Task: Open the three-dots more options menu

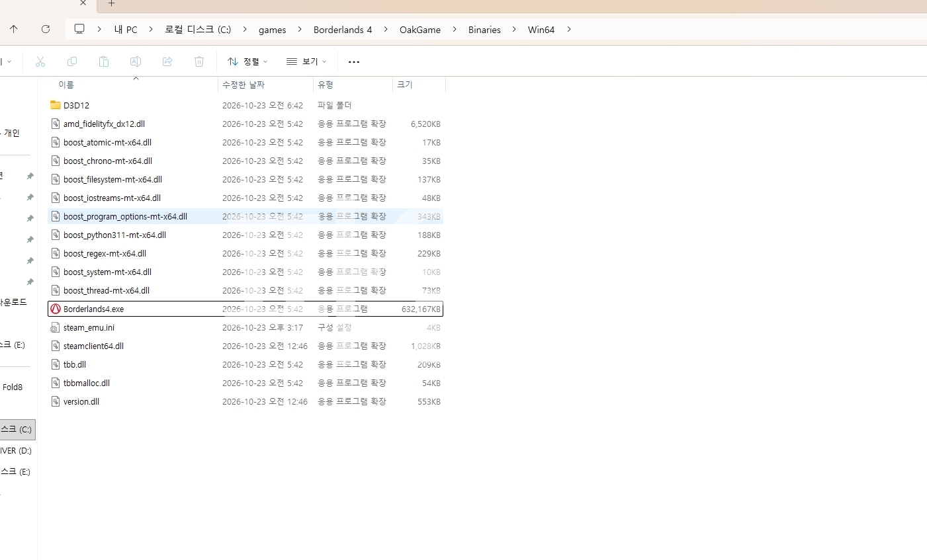Action: point(354,62)
